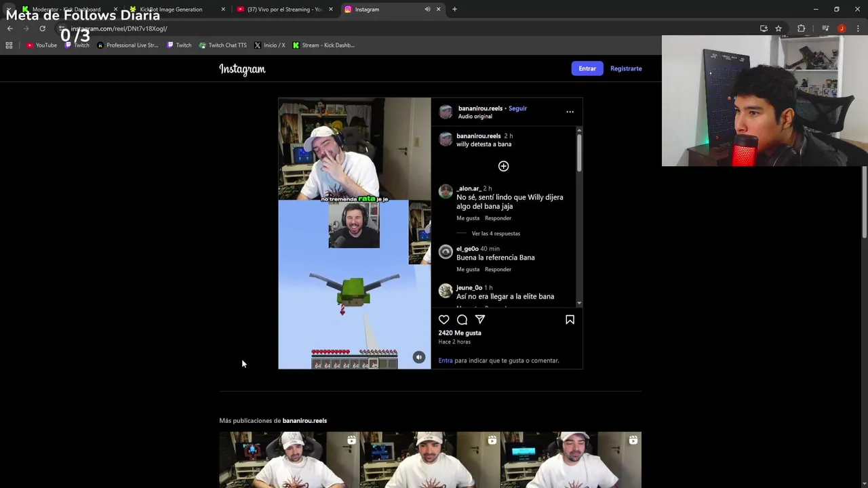This screenshot has height=488, width=868.
Task: Open the media control music icon
Action: [825, 28]
